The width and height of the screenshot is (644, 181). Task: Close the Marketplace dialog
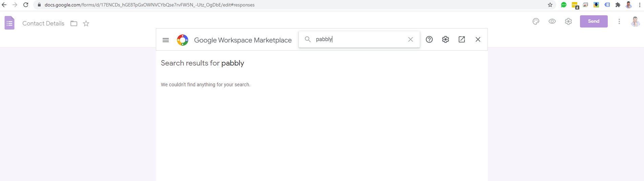[x=478, y=39]
